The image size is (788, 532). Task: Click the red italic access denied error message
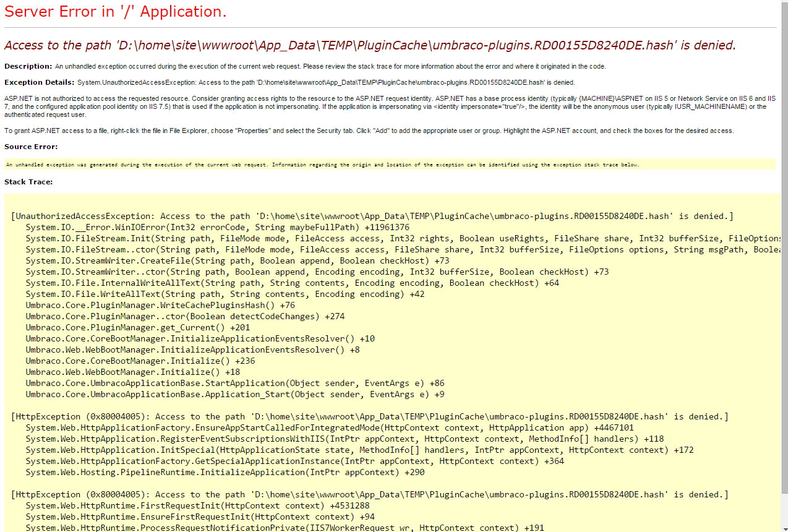pos(370,45)
